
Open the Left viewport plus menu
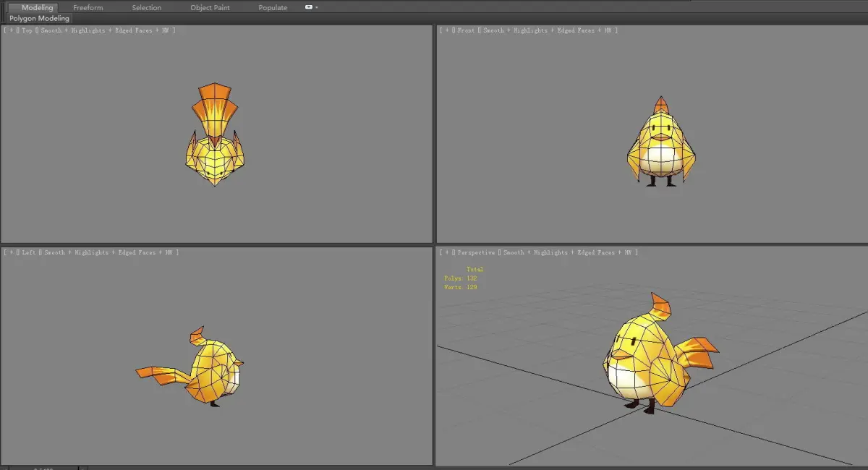(x=11, y=252)
